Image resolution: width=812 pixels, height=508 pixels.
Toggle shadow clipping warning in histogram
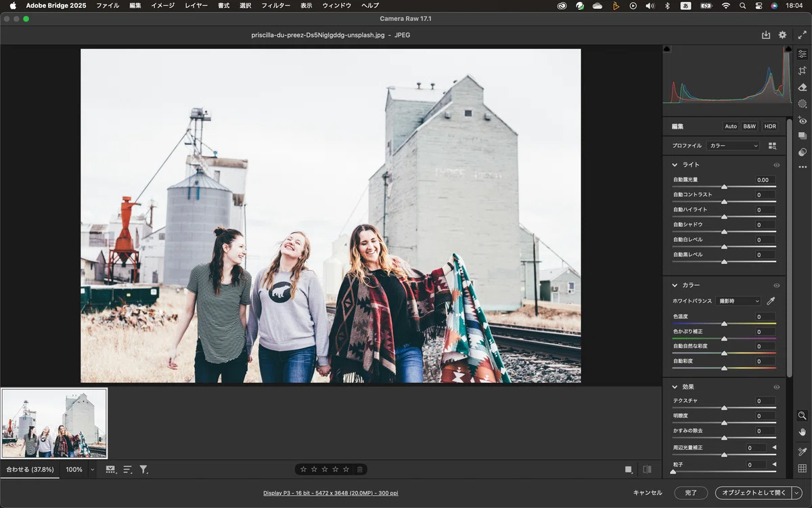point(667,49)
